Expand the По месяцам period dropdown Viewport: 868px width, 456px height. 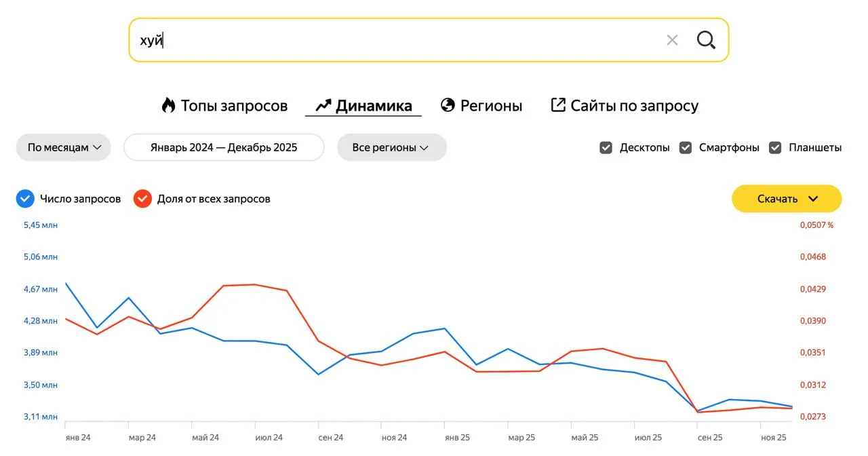point(64,147)
